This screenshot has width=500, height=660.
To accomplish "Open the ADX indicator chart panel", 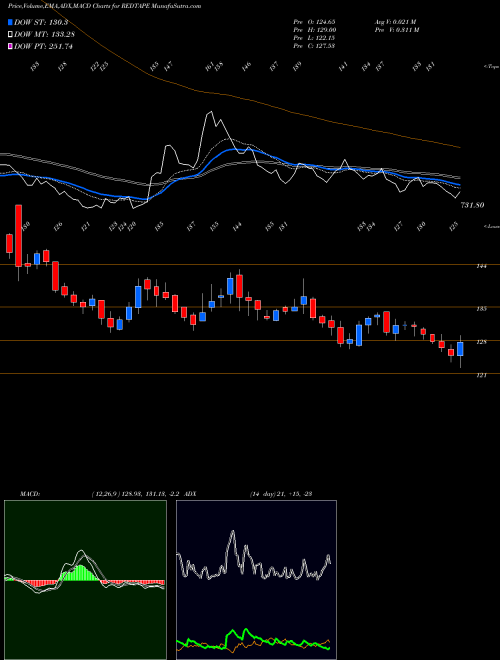I will coord(256,580).
